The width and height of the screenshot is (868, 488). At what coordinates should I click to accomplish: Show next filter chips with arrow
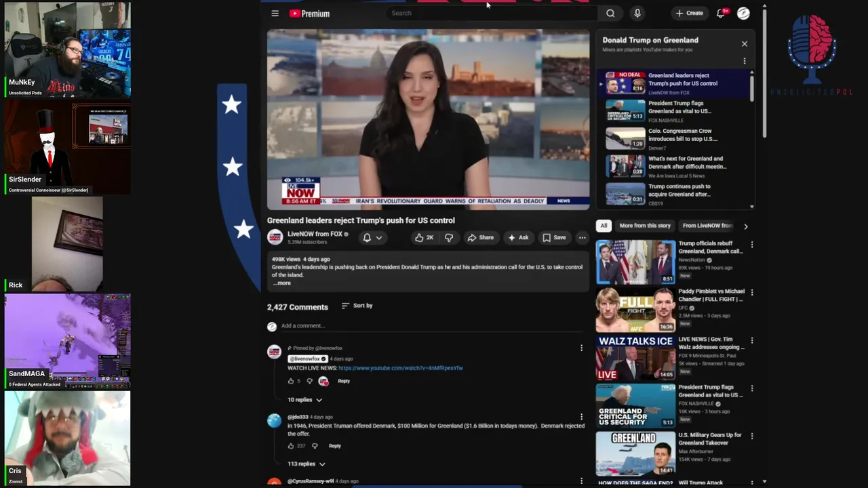(745, 226)
